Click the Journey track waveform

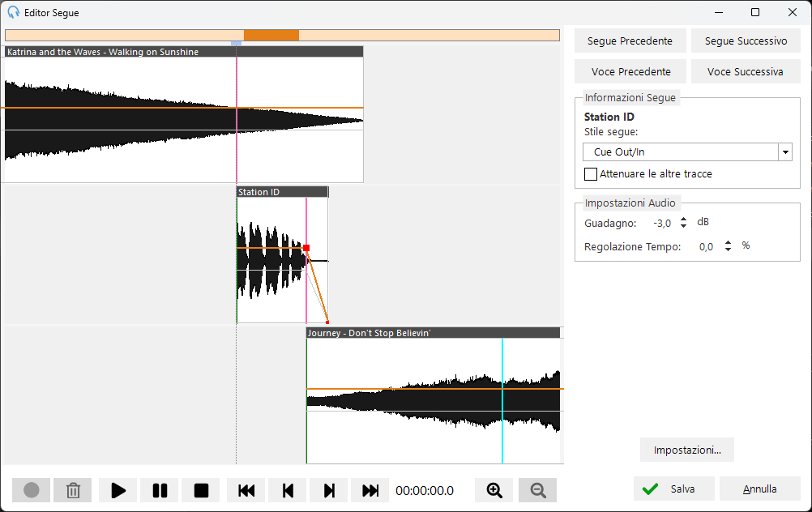click(433, 401)
